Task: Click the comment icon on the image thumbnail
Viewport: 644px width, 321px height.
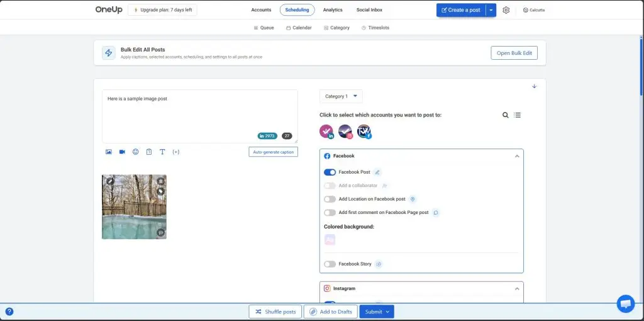Action: [x=161, y=233]
